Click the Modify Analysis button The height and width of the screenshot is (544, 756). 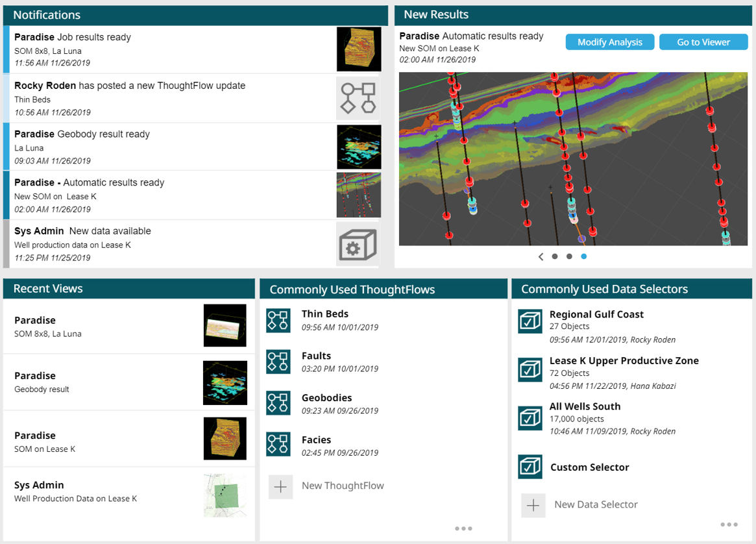[x=610, y=42]
